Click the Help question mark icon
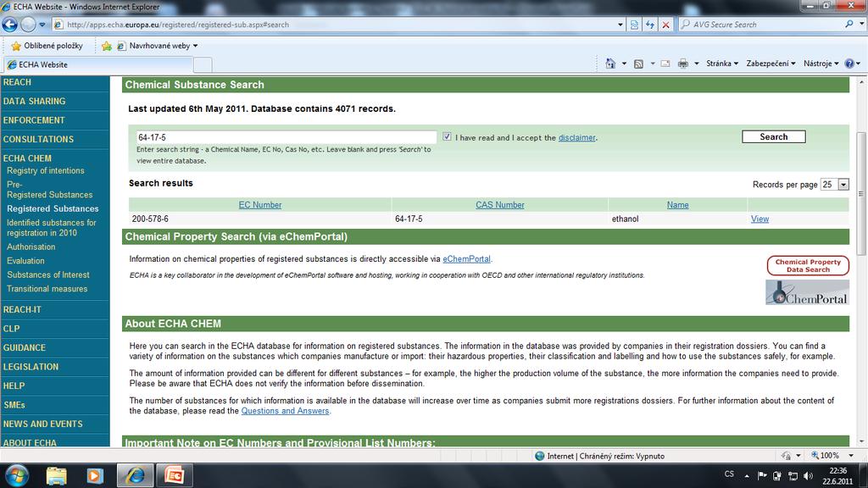This screenshot has width=868, height=488. point(849,64)
